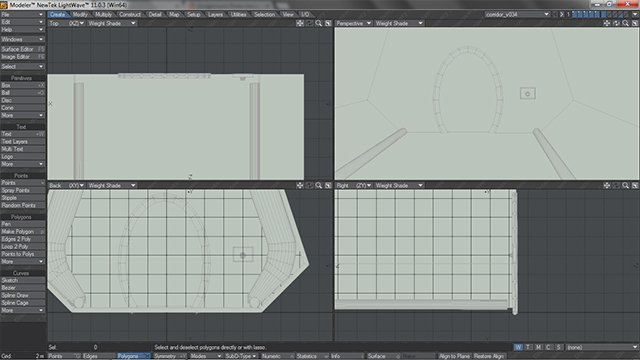This screenshot has width=640, height=360.
Task: Switch to the Detail tab
Action: click(x=155, y=14)
